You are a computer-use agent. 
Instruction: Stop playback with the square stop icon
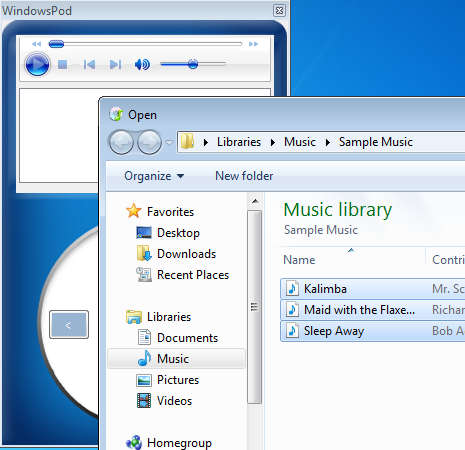(x=62, y=64)
